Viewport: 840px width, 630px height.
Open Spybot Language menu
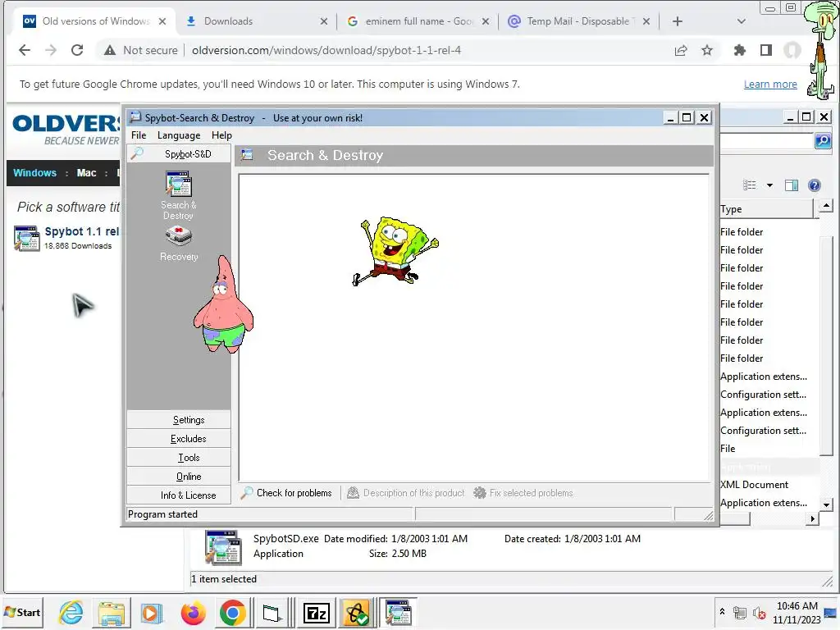(x=178, y=135)
